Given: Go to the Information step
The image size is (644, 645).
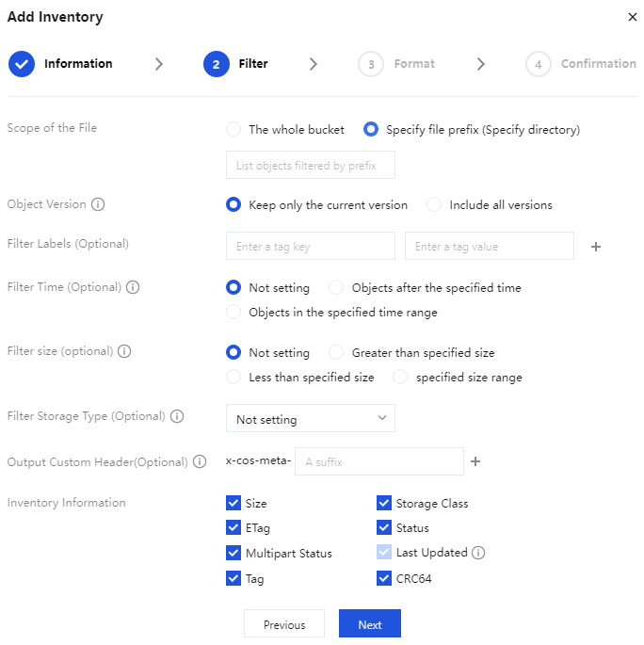Looking at the screenshot, I should click(x=60, y=64).
